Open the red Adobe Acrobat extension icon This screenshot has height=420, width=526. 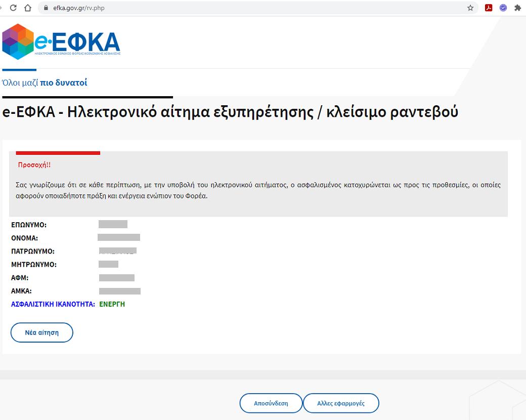[x=489, y=8]
